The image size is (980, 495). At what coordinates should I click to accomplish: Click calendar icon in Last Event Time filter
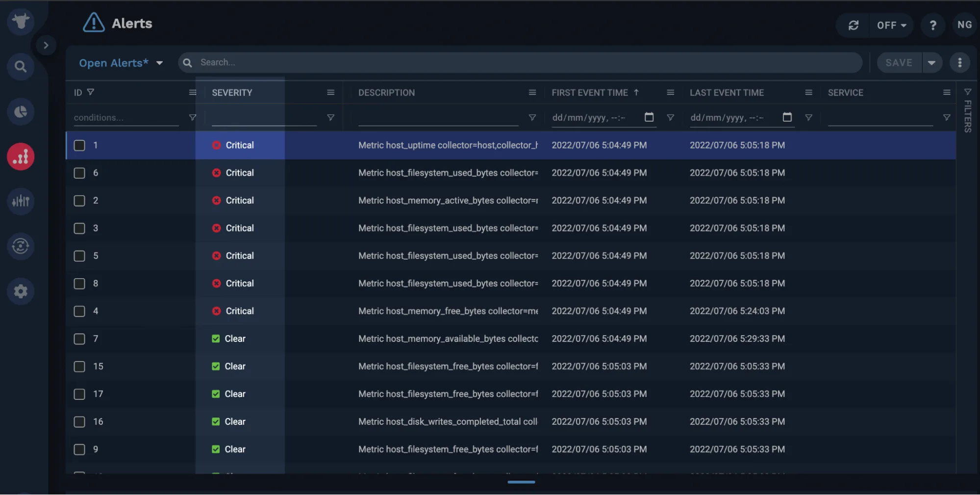787,117
